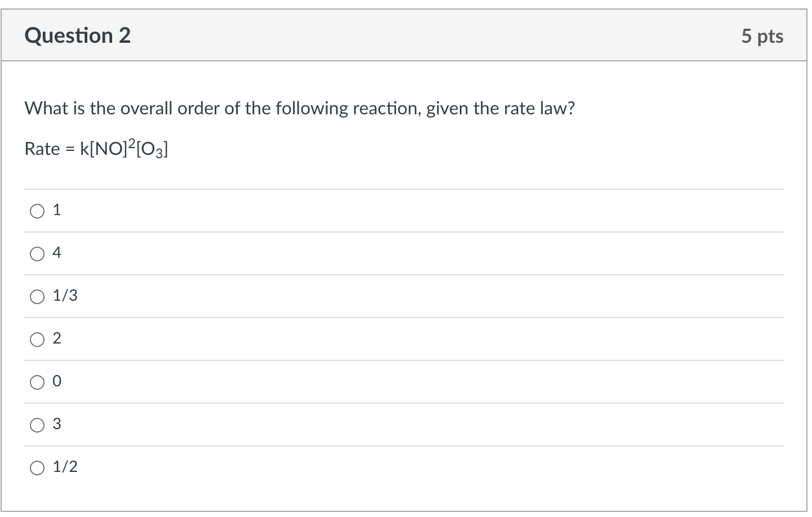The width and height of the screenshot is (812, 517).
Task: Click the question prompt about overall order
Action: [x=299, y=108]
